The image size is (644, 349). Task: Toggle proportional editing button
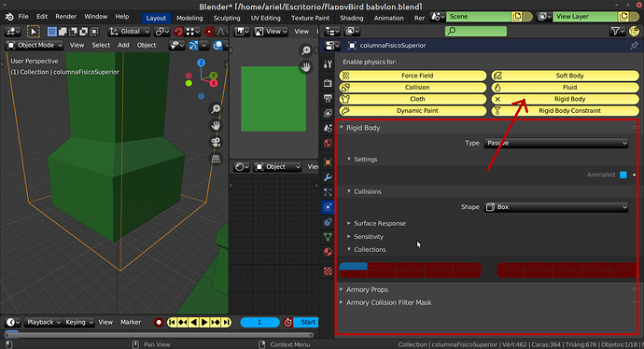[x=209, y=32]
